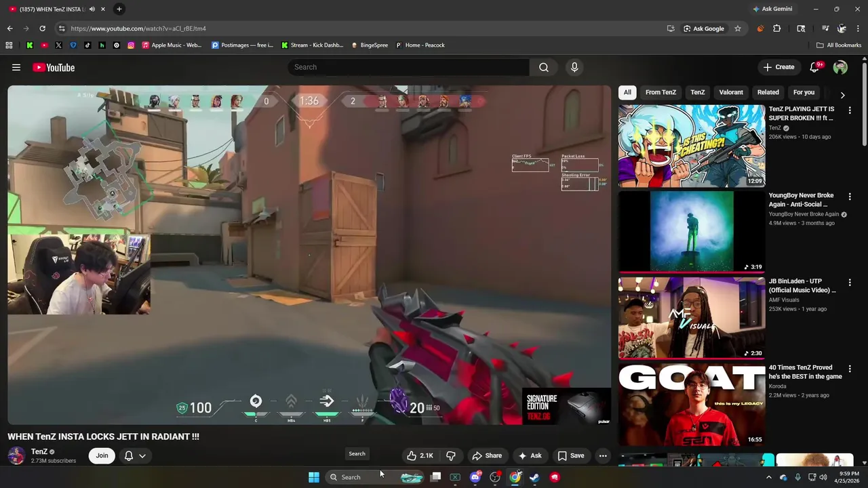Install app icon in address bar
Viewport: 868px width, 488px height.
point(671,28)
